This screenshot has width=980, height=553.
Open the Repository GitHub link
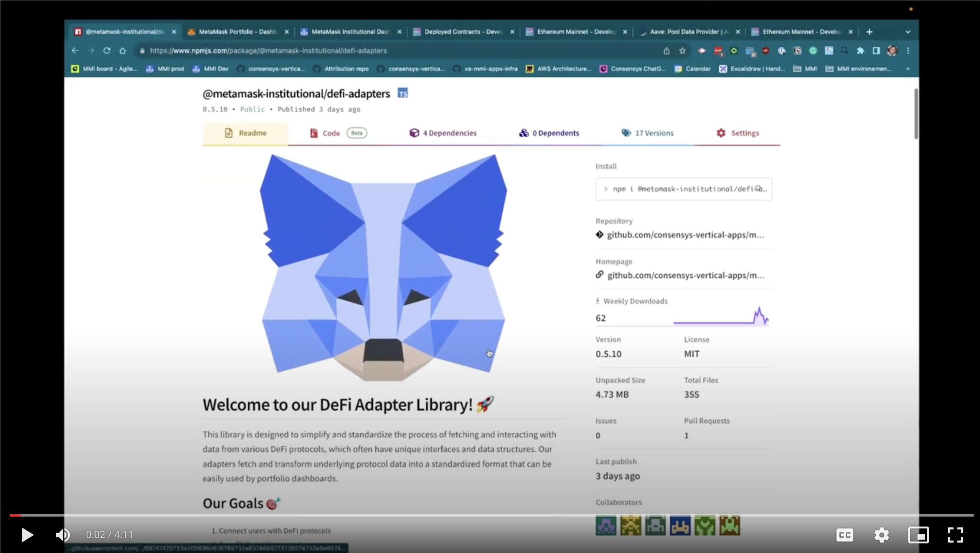[x=685, y=235]
